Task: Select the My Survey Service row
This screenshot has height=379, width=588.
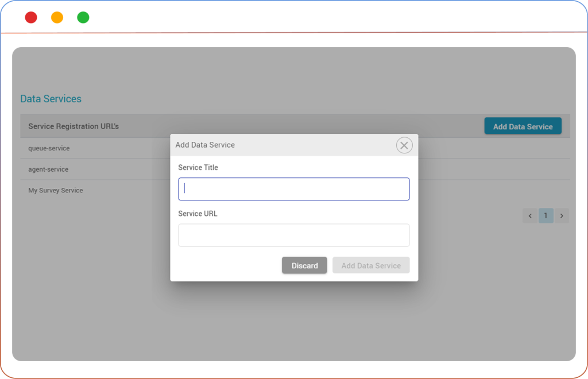Action: [56, 190]
